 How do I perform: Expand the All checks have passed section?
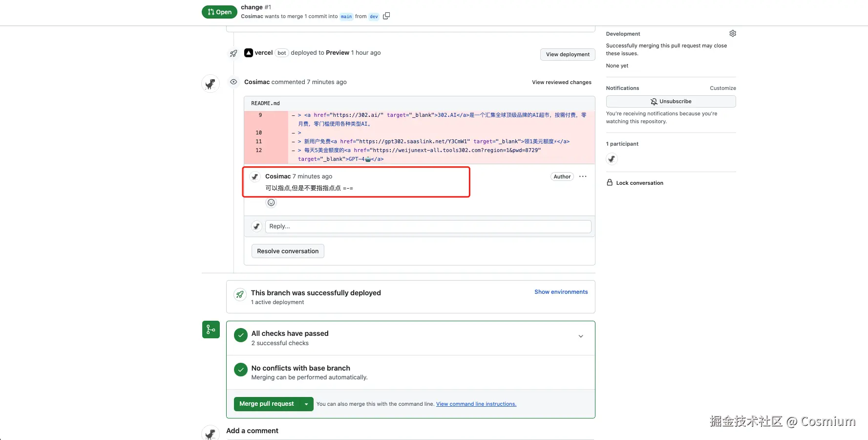coord(581,336)
